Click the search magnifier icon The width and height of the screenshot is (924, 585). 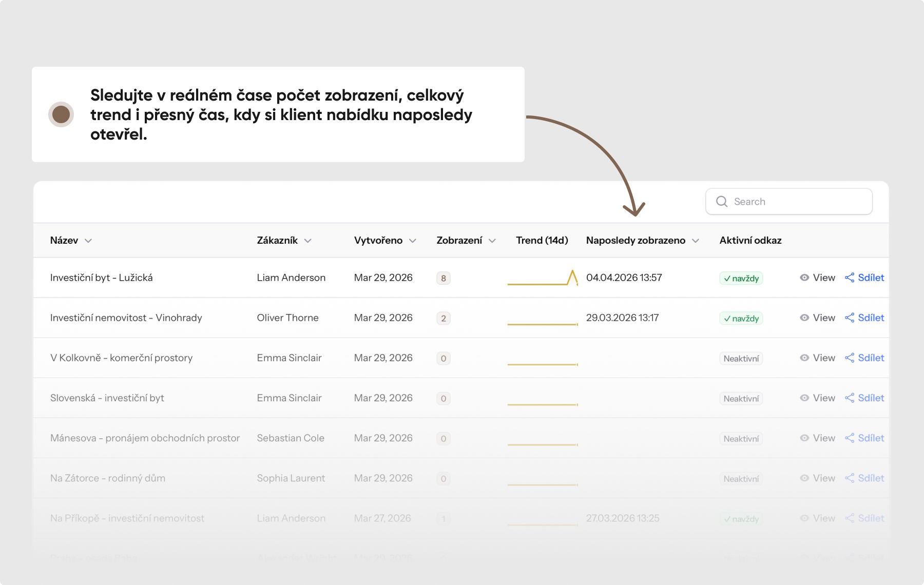click(x=722, y=202)
